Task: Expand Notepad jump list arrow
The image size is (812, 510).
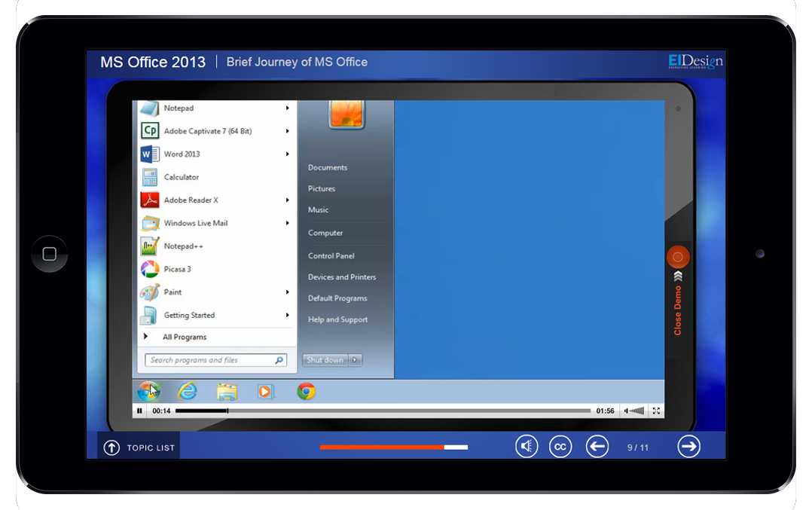Action: [288, 108]
